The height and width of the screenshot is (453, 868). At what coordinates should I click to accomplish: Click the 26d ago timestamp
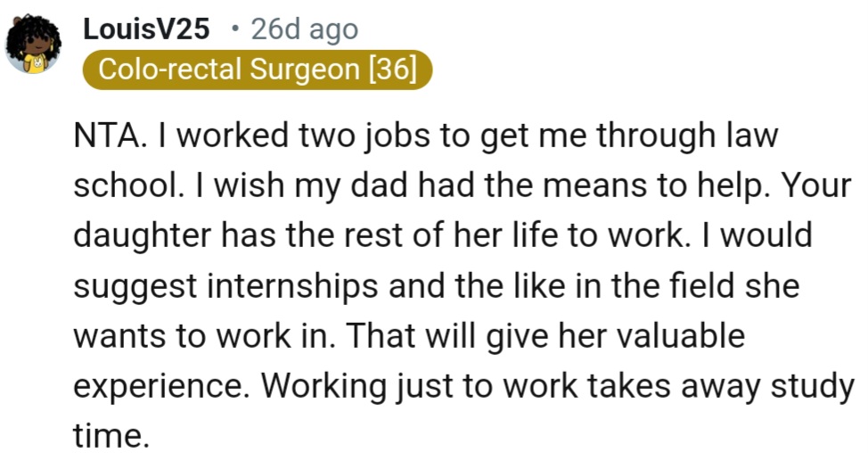point(304,29)
